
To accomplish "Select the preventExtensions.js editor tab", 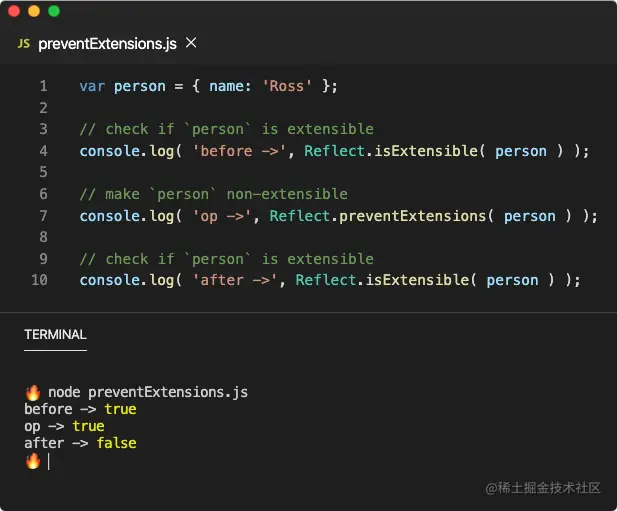I will point(107,43).
